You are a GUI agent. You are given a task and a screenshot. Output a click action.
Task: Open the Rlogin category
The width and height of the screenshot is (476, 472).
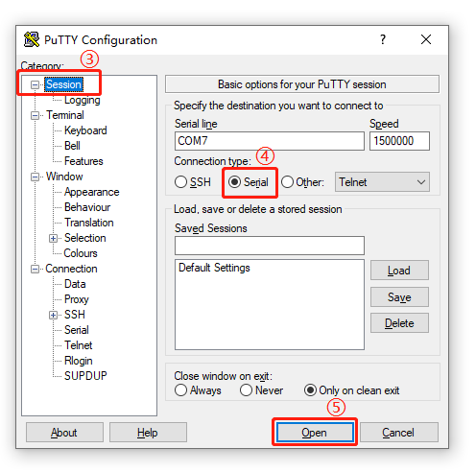[x=79, y=361]
